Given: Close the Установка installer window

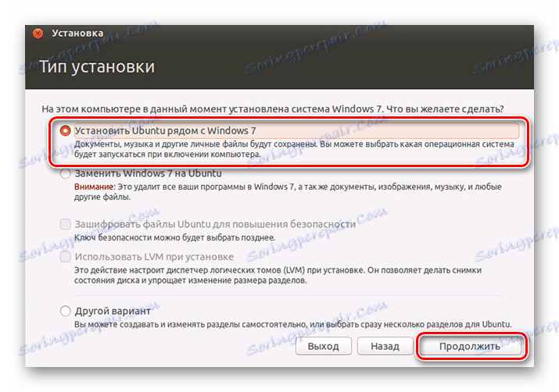Looking at the screenshot, I should [x=38, y=33].
